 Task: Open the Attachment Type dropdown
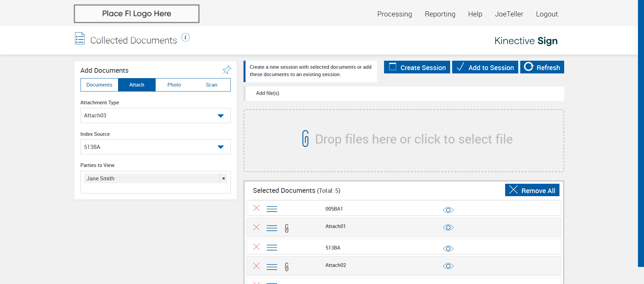tap(155, 116)
